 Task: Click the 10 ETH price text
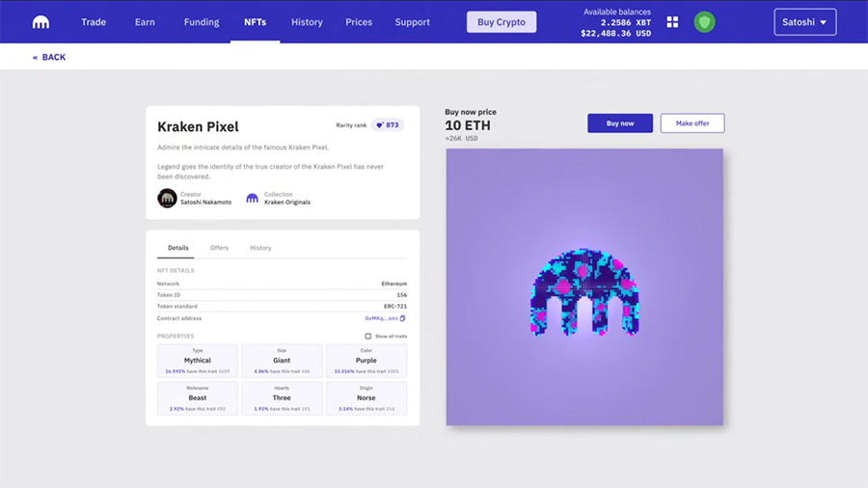coord(468,125)
